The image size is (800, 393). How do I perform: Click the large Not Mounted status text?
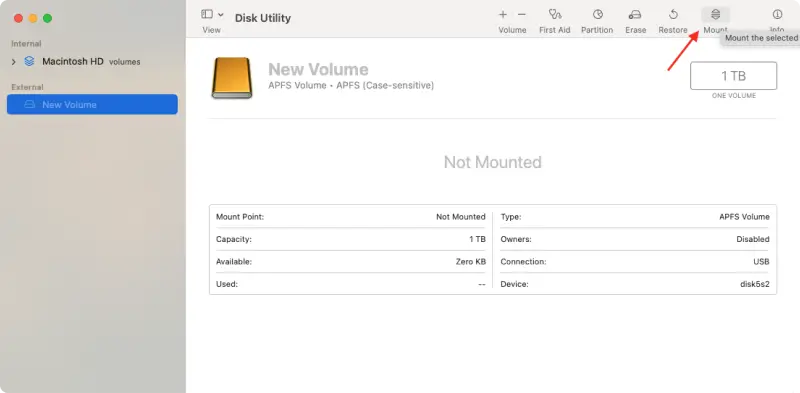(492, 162)
